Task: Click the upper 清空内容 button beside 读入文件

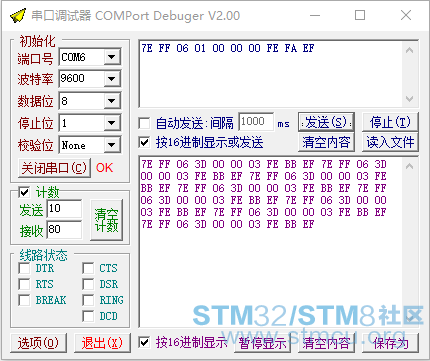Action: [x=326, y=142]
